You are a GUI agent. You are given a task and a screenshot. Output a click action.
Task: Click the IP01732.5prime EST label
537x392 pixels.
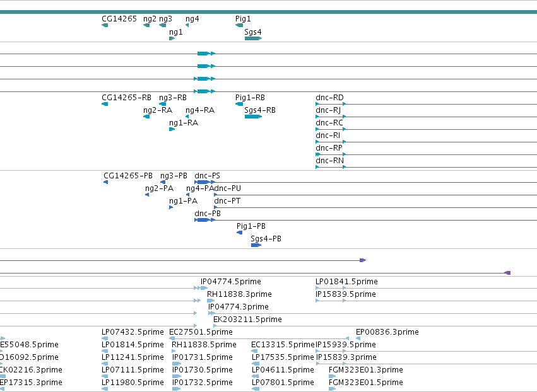click(x=203, y=383)
